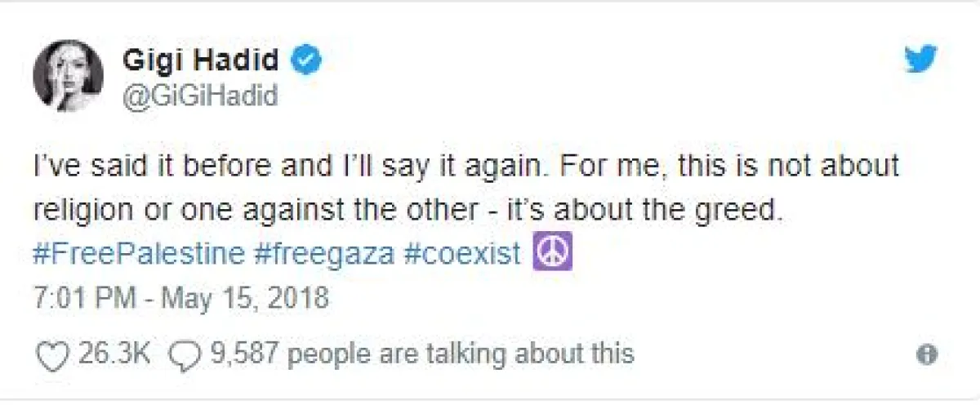Image resolution: width=980 pixels, height=405 pixels.
Task: Click the Twitter bird logo
Action: click(x=921, y=59)
